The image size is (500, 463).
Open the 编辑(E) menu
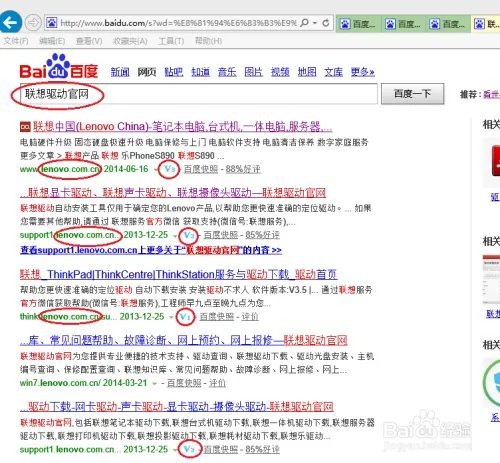coord(52,41)
